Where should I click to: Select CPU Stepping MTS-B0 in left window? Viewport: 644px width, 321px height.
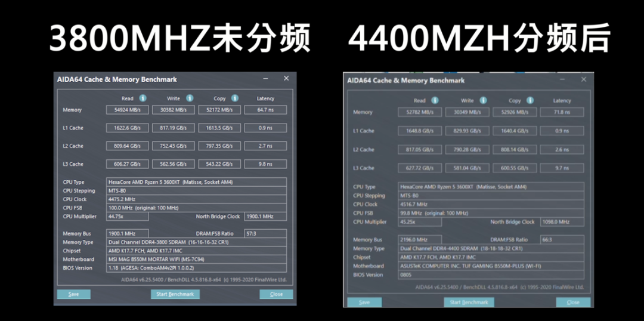pyautogui.click(x=196, y=191)
